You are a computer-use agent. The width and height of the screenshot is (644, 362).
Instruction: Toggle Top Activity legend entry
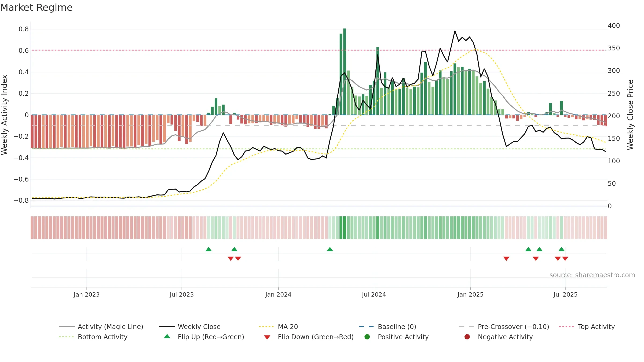(x=587, y=327)
